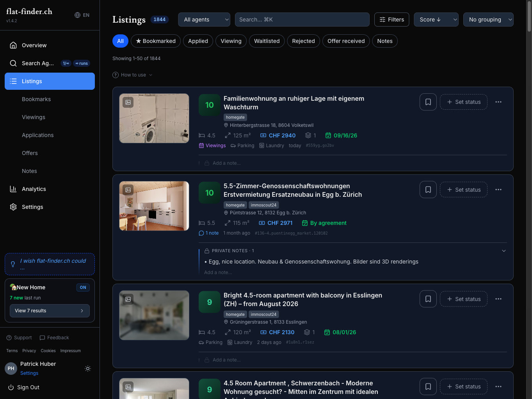Open Familienwohnung an ruhiger Lage listing title
Image resolution: width=532 pixels, height=399 pixels.
click(x=294, y=103)
